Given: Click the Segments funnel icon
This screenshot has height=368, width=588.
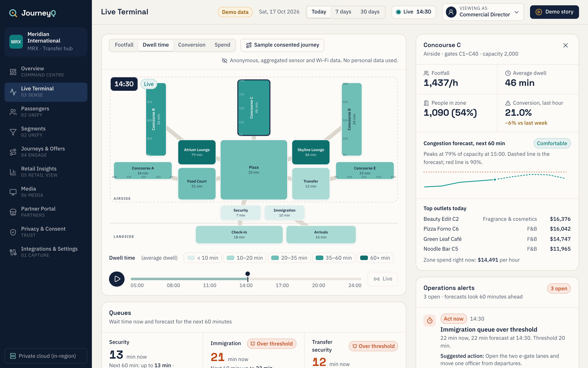Looking at the screenshot, I should click(13, 132).
